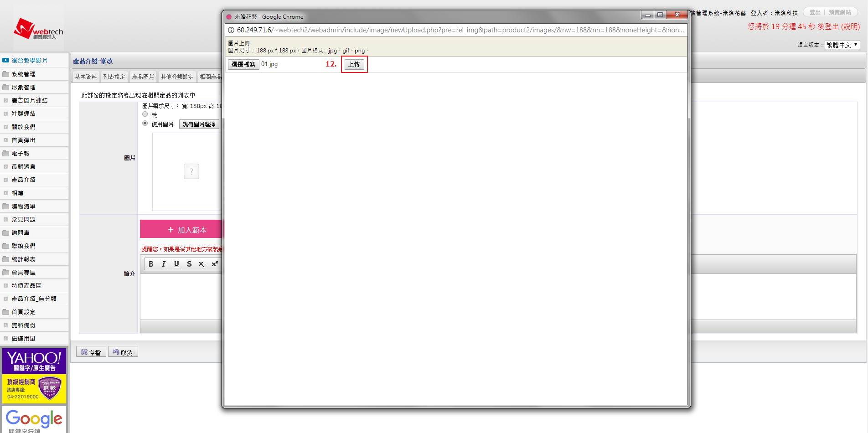
Task: Click the Superscript icon
Action: click(x=215, y=264)
